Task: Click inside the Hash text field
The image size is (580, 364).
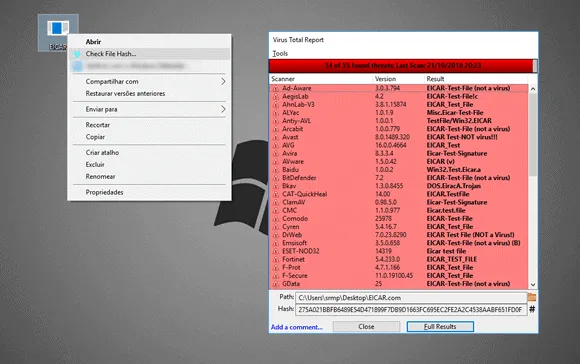Action: tap(411, 310)
